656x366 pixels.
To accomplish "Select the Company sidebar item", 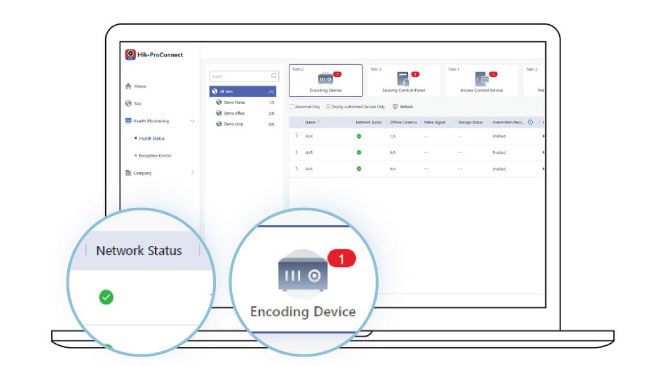I will tap(138, 173).
